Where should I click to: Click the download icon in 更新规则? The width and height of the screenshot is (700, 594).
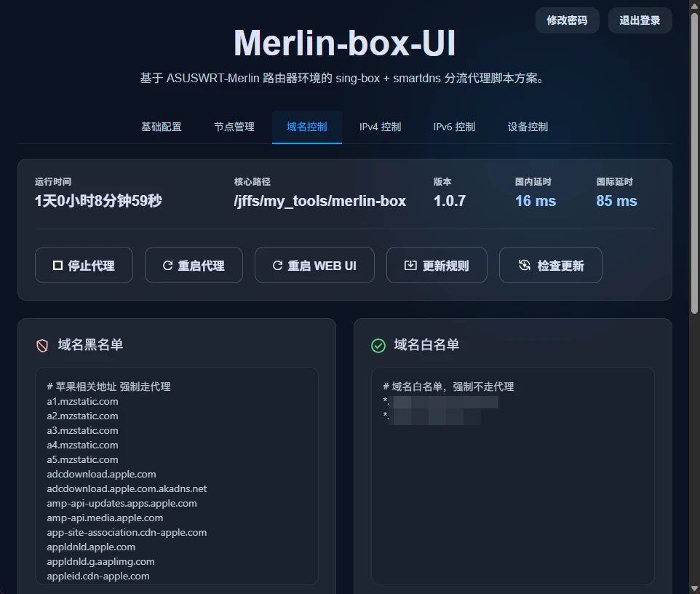(x=410, y=266)
